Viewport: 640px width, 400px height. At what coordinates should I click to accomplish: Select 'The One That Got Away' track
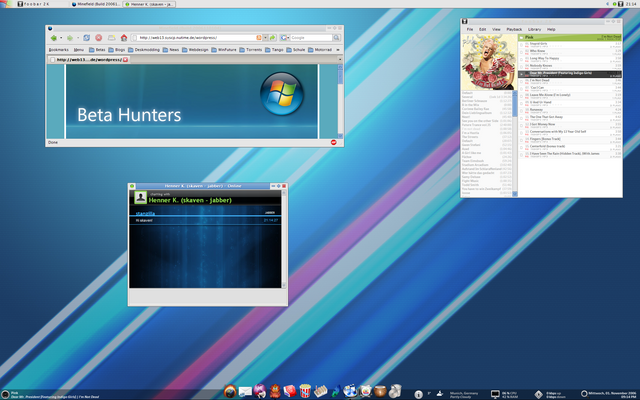[570, 118]
